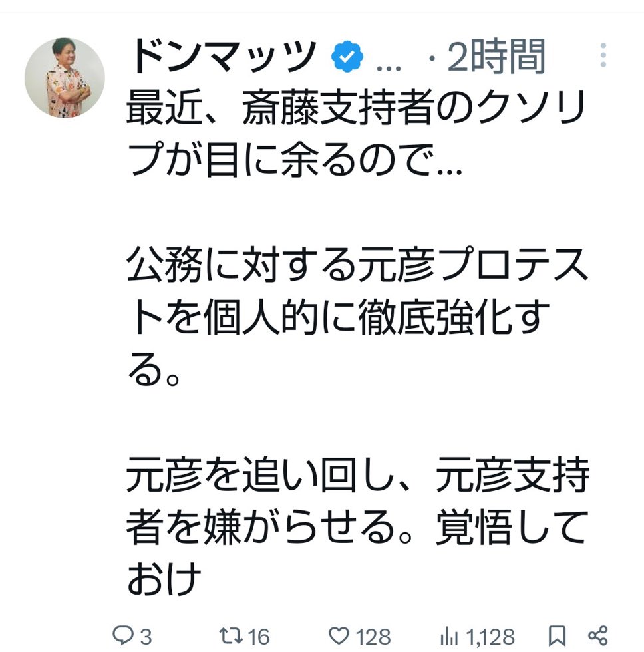Like the post with the heart icon

click(341, 635)
